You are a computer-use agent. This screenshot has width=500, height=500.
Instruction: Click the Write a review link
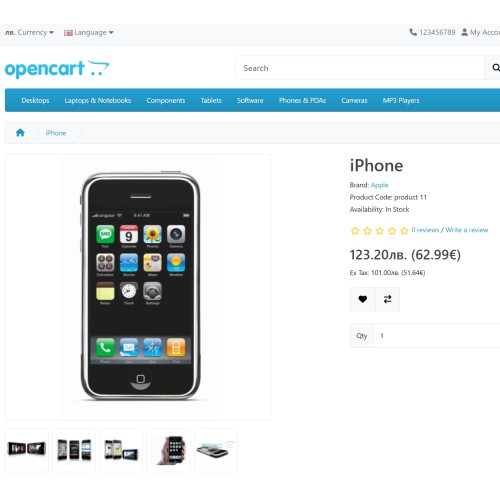coord(467,230)
